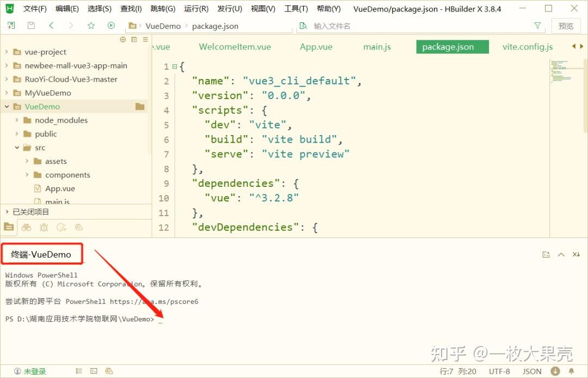This screenshot has height=378, width=588.
Task: Expand the 已关闭项目 section
Action: click(8, 211)
